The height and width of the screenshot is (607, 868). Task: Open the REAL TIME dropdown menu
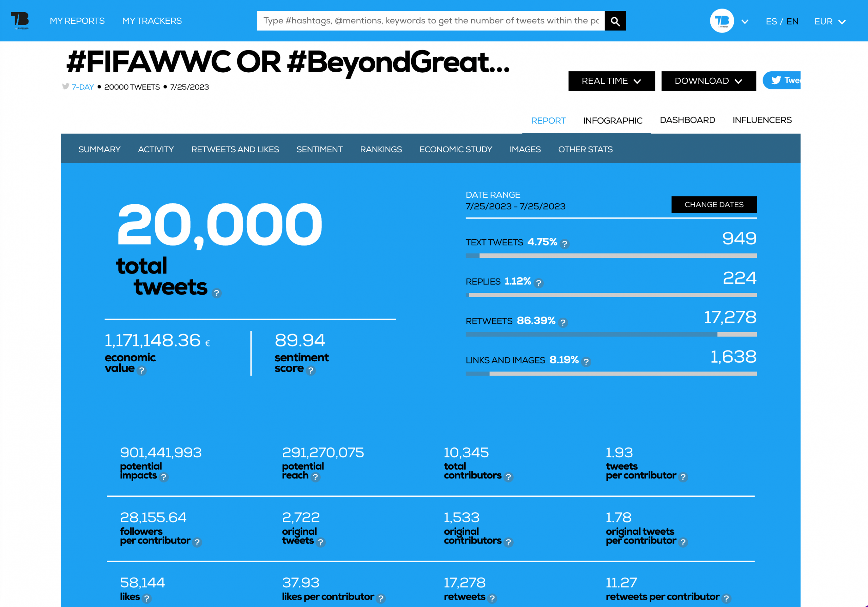point(609,80)
